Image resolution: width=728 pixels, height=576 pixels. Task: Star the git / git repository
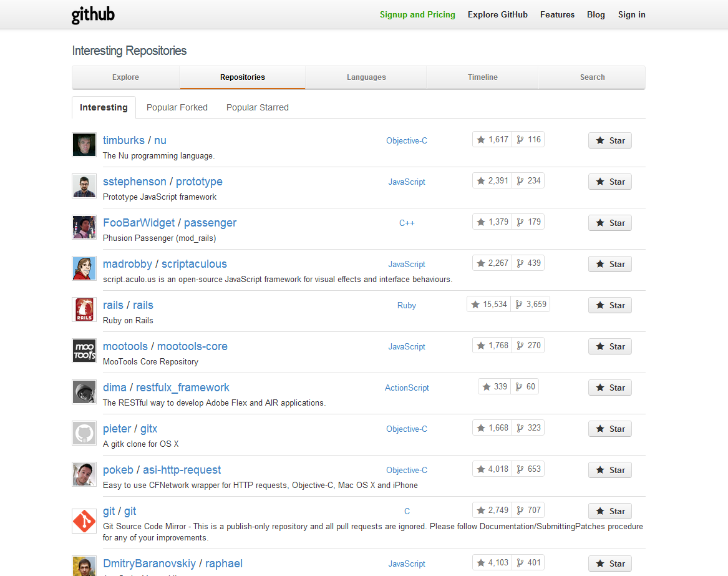click(x=610, y=512)
